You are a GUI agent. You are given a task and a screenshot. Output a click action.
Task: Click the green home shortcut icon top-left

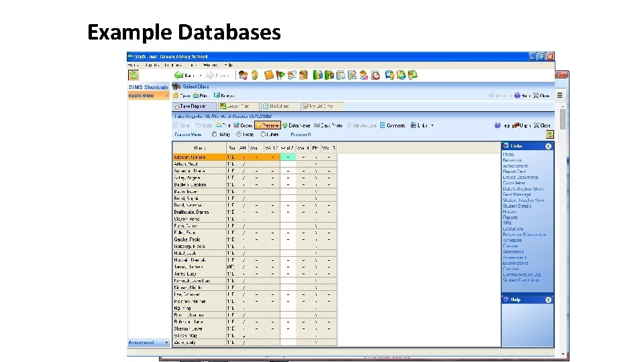(x=133, y=75)
